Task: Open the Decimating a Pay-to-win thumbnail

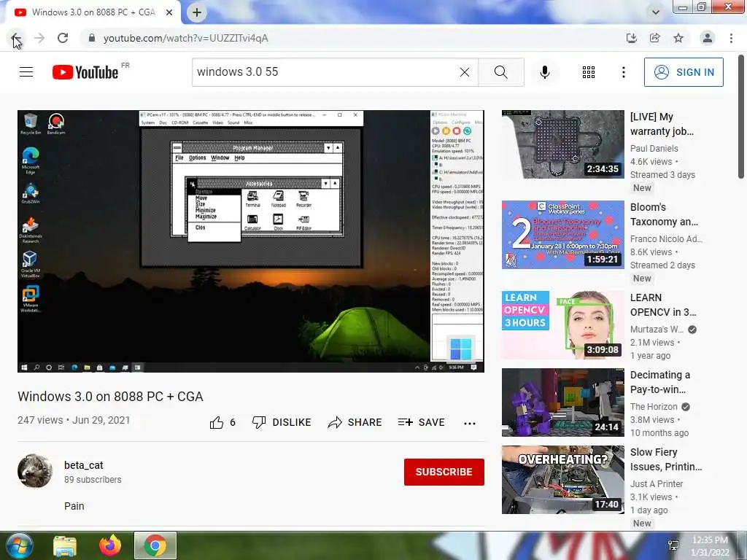Action: tap(562, 402)
